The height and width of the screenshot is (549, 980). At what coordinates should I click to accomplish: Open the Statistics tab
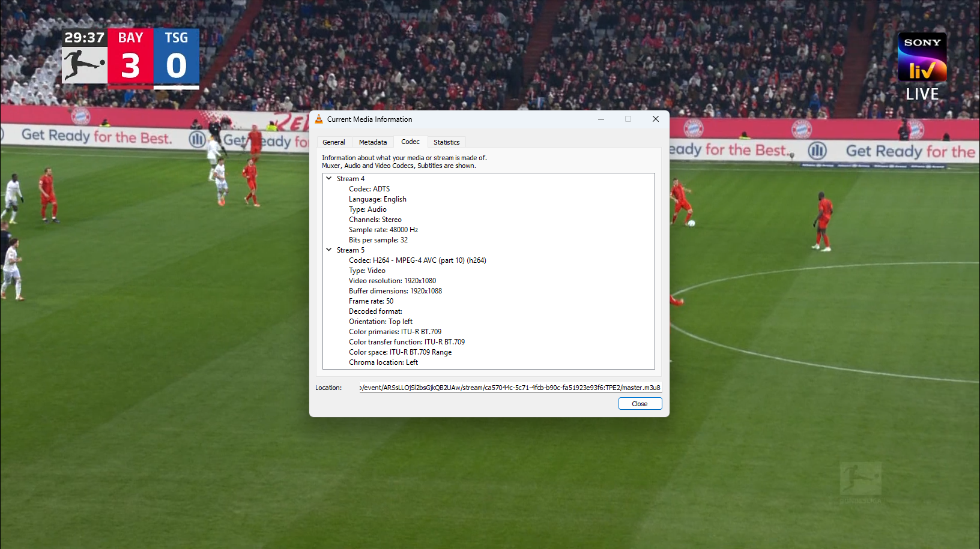tap(446, 142)
